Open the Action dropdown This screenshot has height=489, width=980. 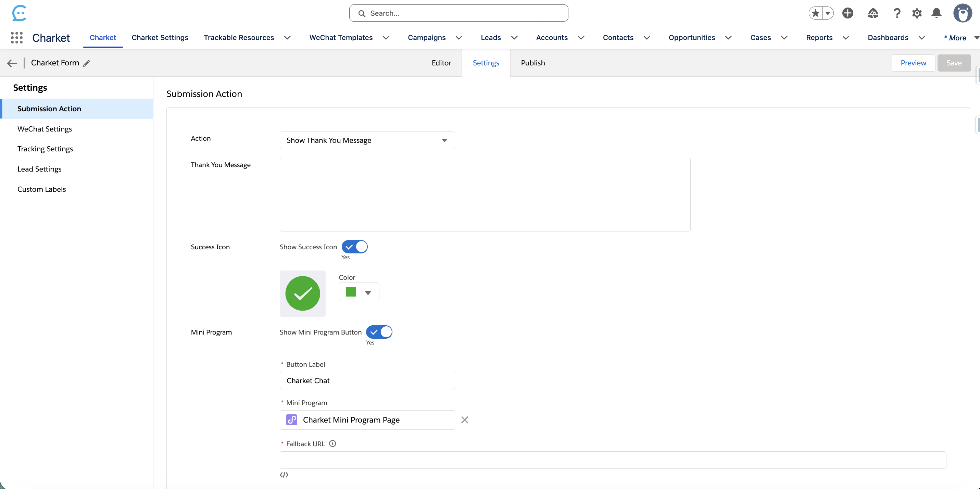click(367, 140)
